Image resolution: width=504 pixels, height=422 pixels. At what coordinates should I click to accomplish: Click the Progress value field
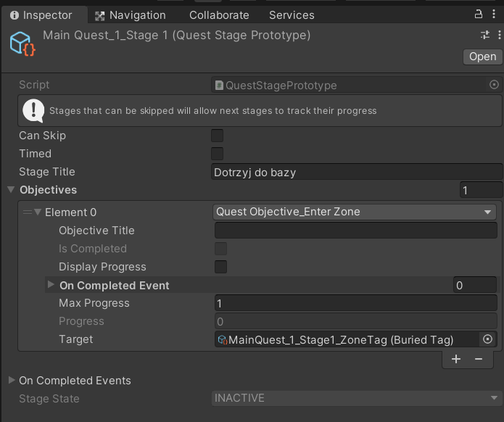tap(356, 321)
